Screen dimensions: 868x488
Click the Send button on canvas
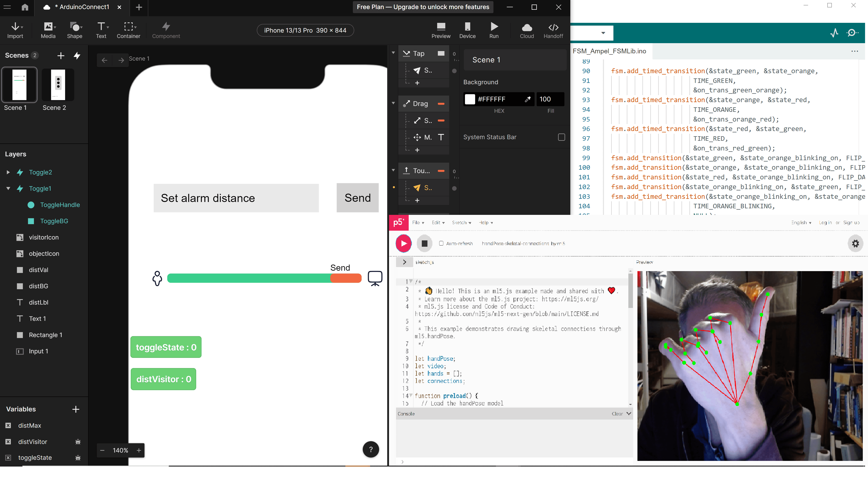(358, 198)
